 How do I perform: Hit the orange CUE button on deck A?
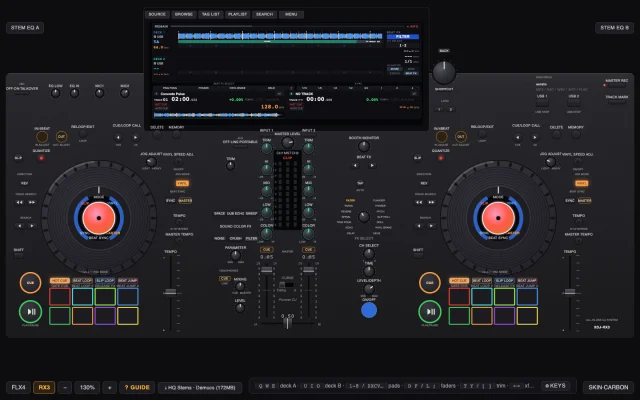coord(31,282)
